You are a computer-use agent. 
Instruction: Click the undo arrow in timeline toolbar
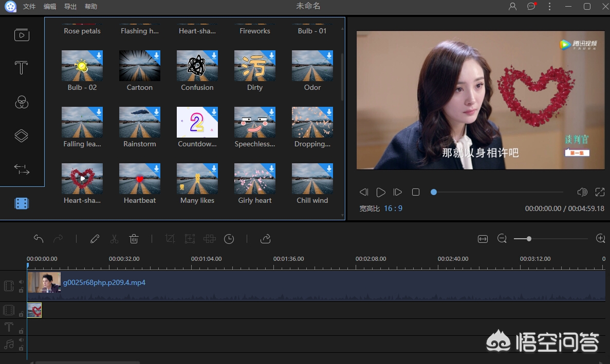point(38,239)
